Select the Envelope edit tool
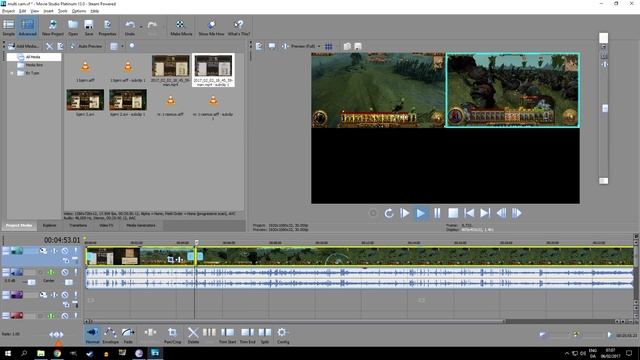The height and width of the screenshot is (360, 640). [110, 335]
